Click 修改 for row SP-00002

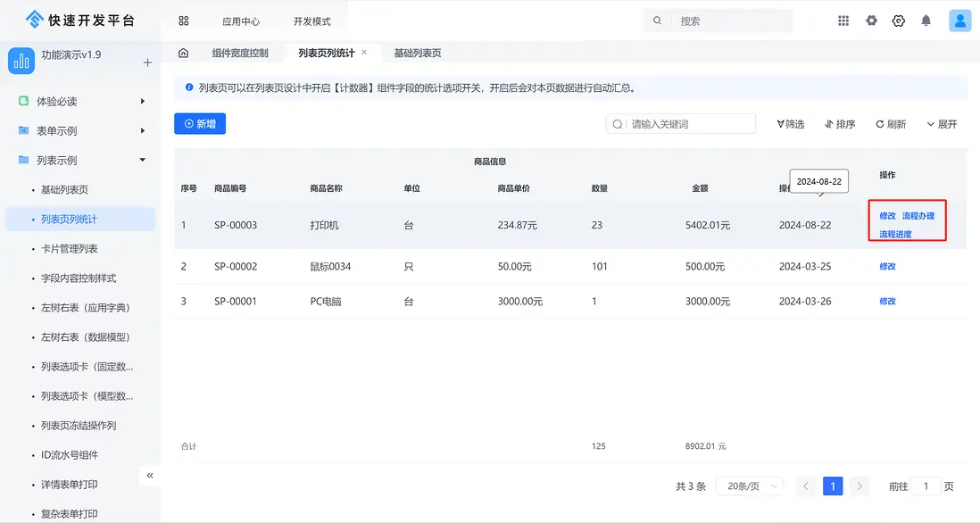tap(887, 266)
